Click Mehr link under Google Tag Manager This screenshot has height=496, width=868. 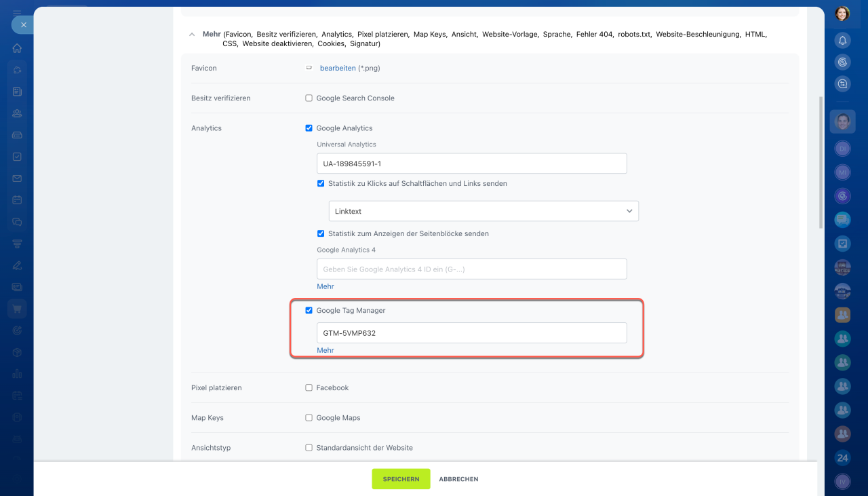click(x=325, y=350)
